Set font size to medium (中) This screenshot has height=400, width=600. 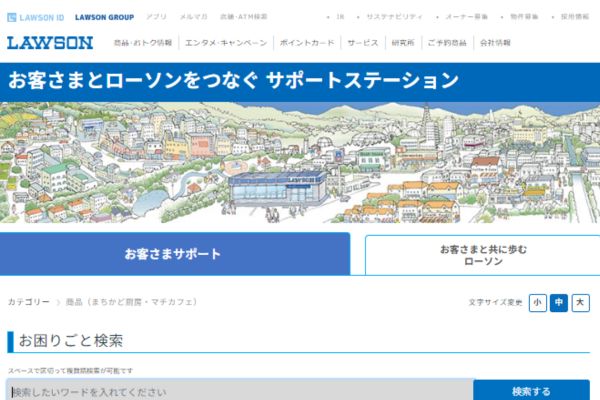coord(559,302)
